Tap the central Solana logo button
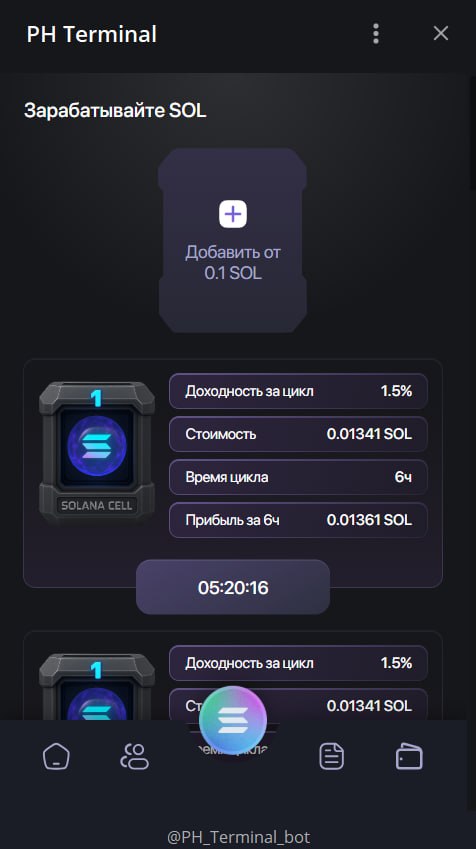Viewport: 476px width, 849px height. (233, 720)
